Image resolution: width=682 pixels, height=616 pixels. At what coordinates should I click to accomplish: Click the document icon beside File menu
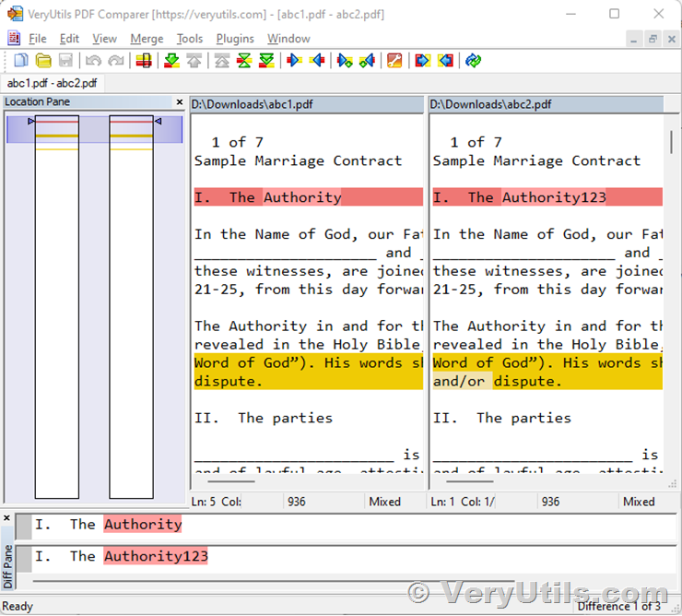14,39
